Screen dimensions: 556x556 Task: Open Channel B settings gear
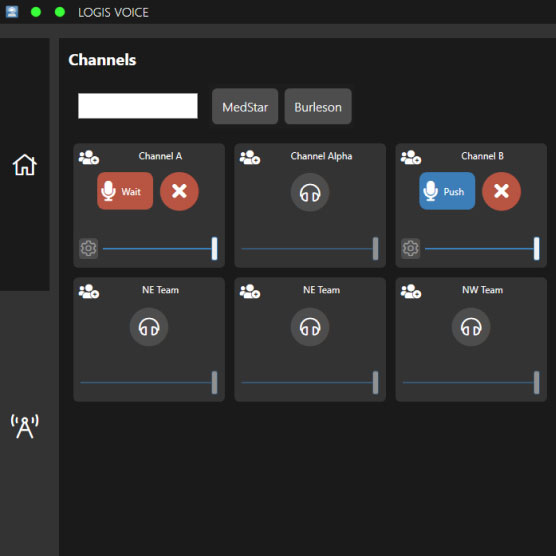pyautogui.click(x=411, y=248)
